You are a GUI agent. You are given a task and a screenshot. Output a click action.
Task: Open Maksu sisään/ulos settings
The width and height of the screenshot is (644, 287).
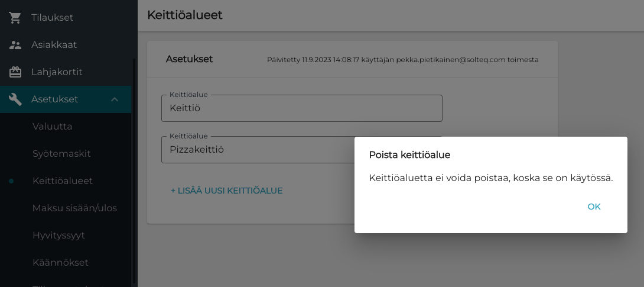[x=74, y=208]
